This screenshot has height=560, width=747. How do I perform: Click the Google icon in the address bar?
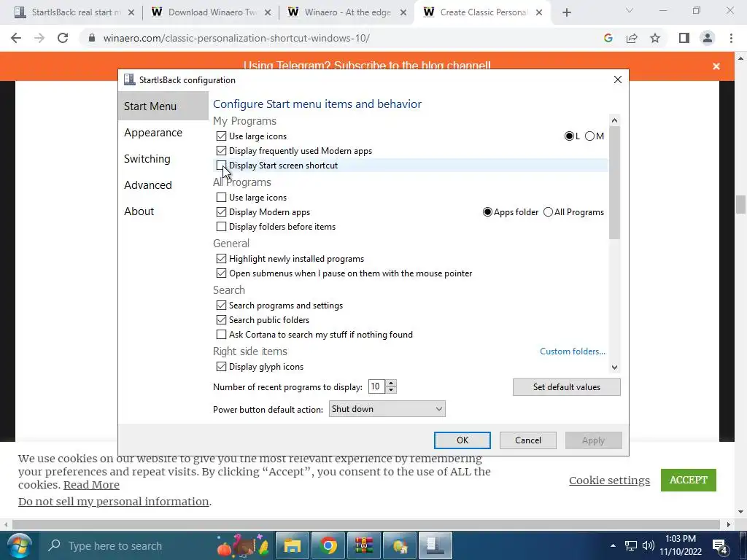(x=608, y=38)
